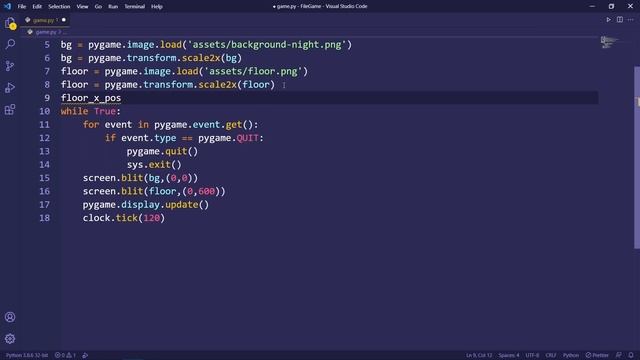640x360 pixels.
Task: Open errors and warnings count in status bar
Action: 65,355
